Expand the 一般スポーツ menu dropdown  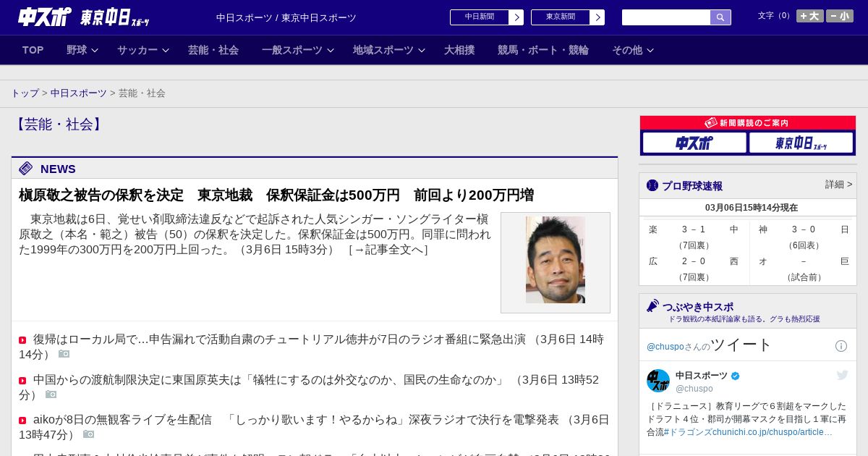click(x=298, y=50)
